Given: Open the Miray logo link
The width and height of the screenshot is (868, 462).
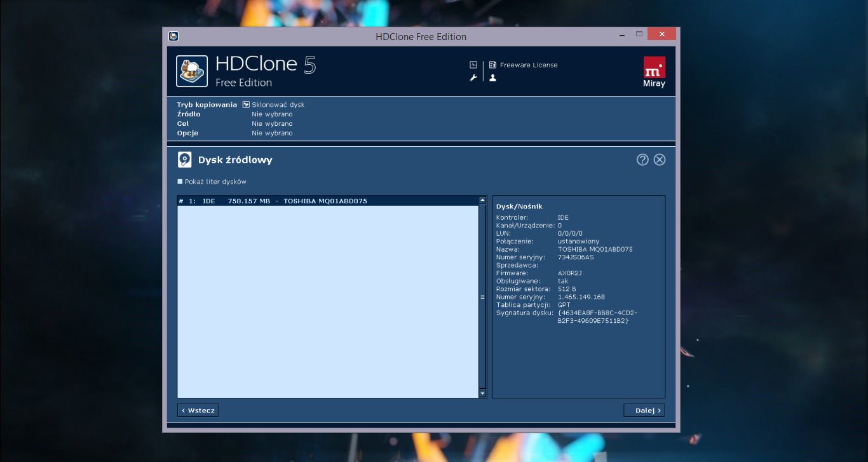Looking at the screenshot, I should pos(654,72).
